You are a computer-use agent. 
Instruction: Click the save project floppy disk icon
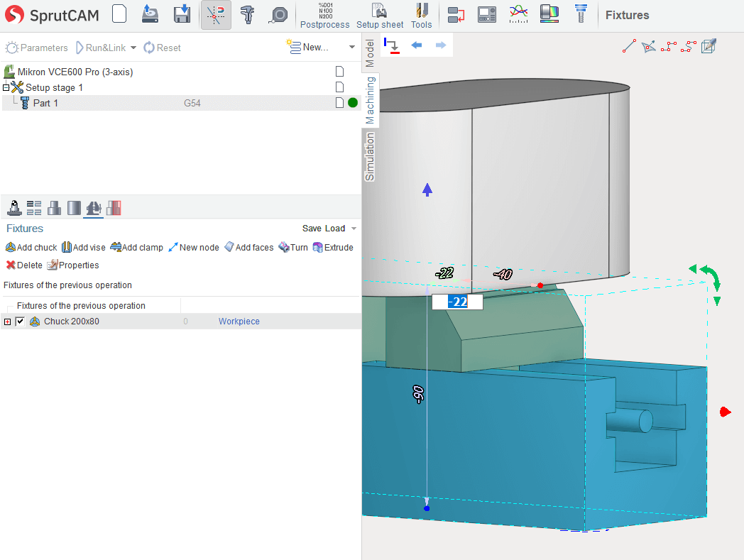pyautogui.click(x=182, y=14)
